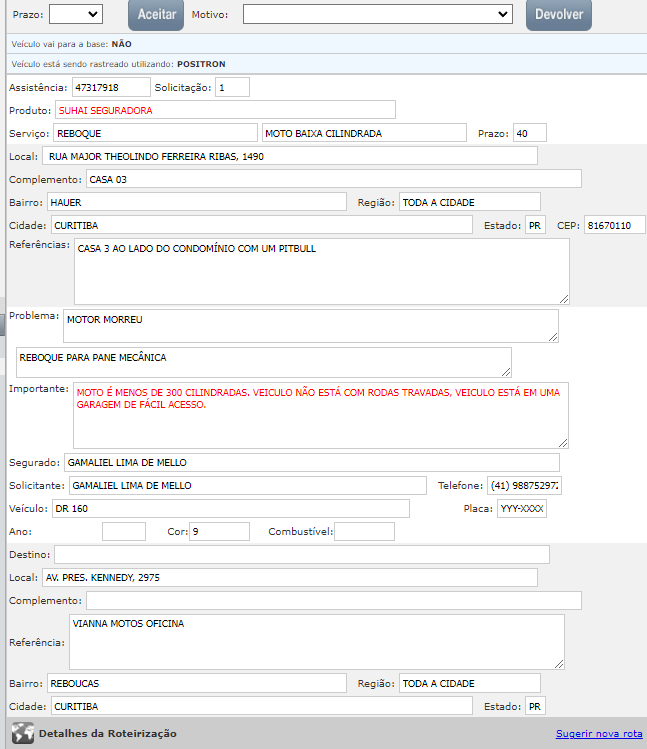Click the Assistência number field

(111, 88)
